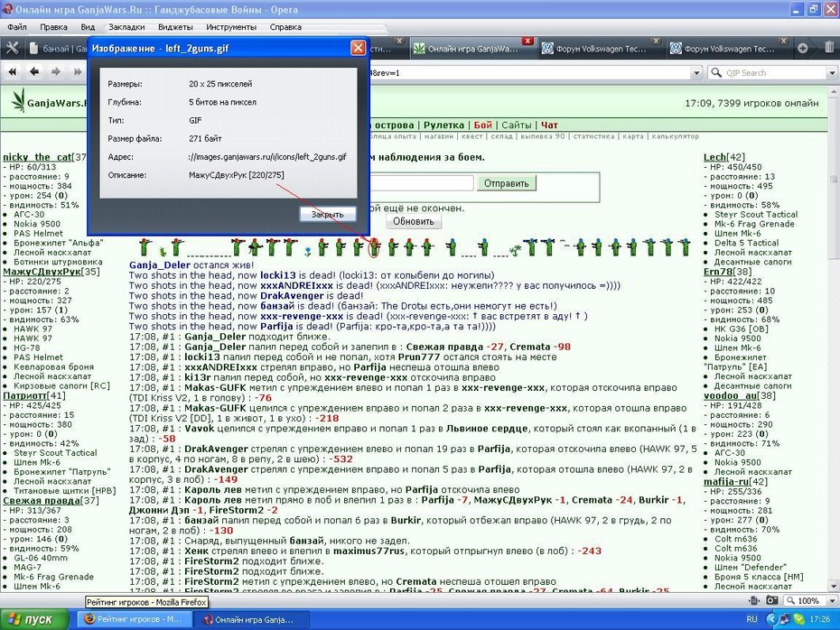Expand hidden tray icons arrow

pyautogui.click(x=771, y=619)
